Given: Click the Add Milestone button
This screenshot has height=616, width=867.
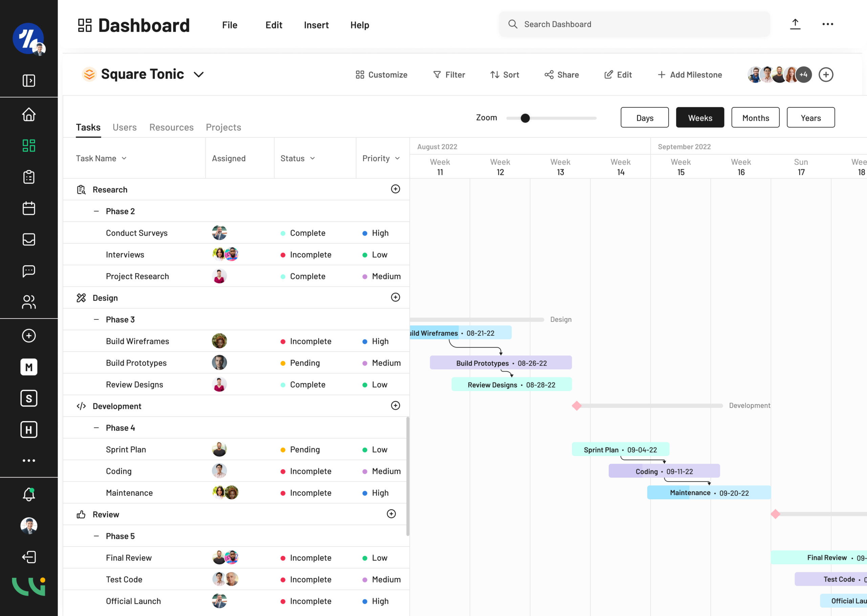Looking at the screenshot, I should pyautogui.click(x=690, y=75).
